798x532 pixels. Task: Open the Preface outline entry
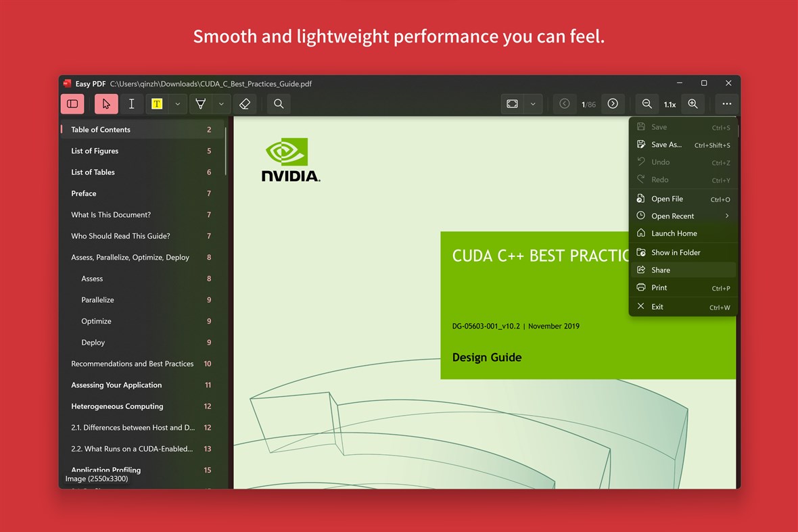point(142,194)
